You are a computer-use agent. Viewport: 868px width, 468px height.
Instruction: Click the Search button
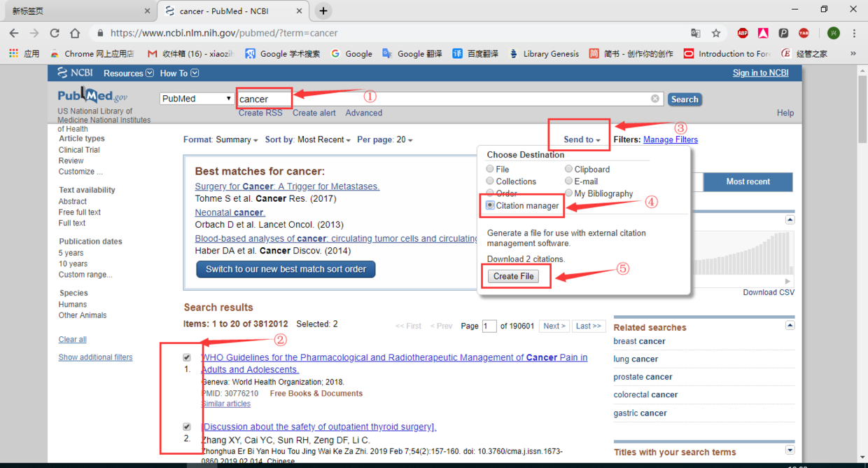685,99
